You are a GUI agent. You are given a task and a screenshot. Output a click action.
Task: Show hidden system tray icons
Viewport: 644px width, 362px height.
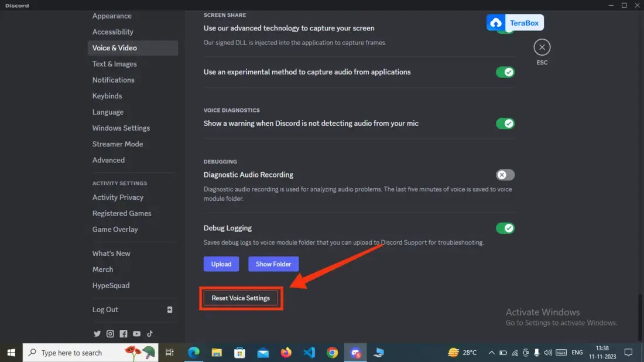[x=491, y=353]
